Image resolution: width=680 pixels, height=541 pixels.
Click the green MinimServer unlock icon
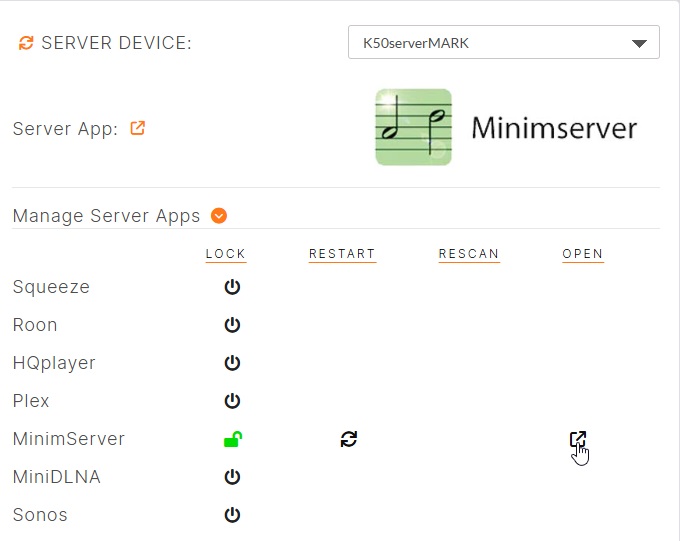coord(232,439)
